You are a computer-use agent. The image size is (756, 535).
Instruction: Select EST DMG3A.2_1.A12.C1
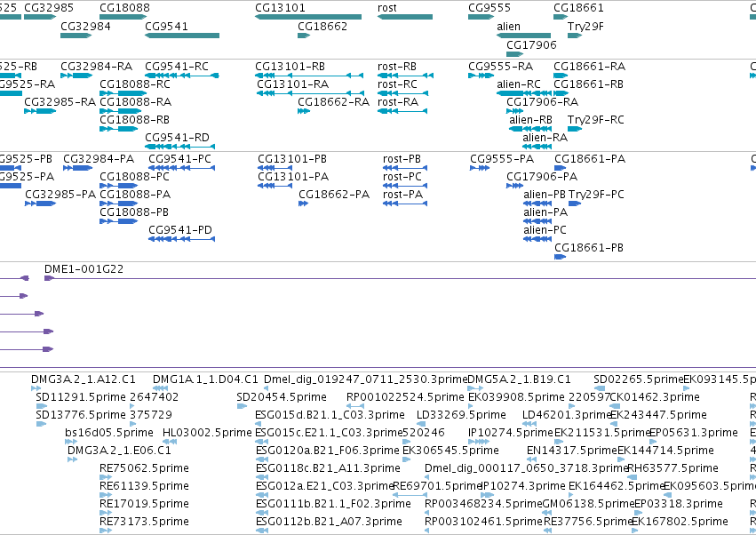point(84,379)
